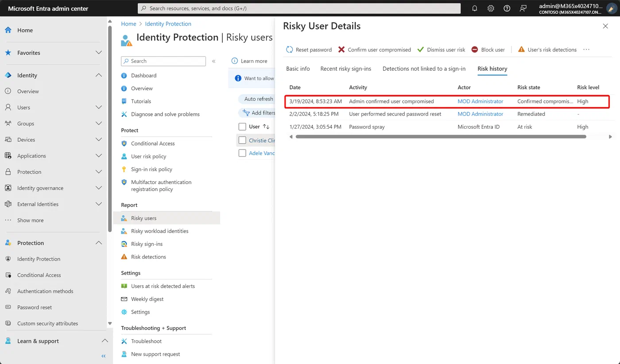Open Risky sign-ins report

(x=147, y=244)
